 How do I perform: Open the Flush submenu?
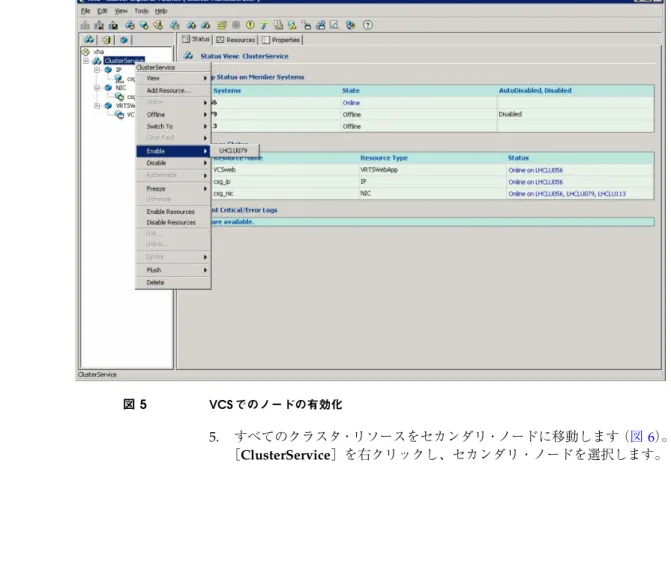173,270
